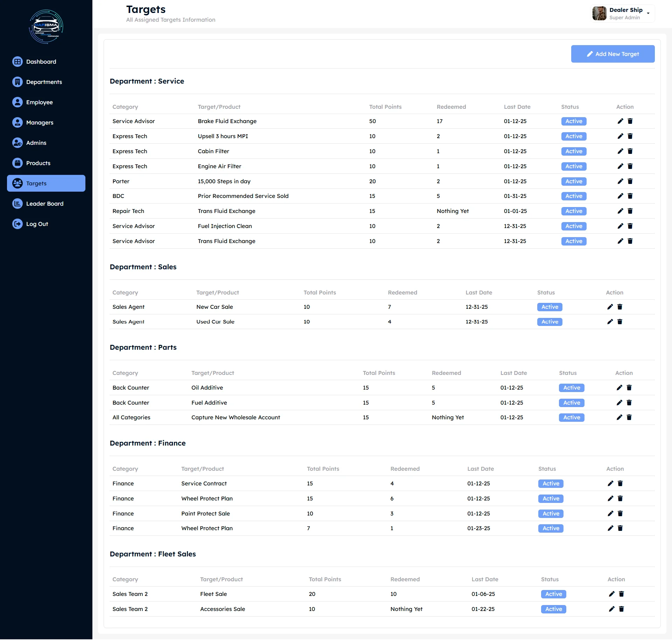Toggle Active status for Fuel Additive
The height and width of the screenshot is (640, 672).
click(x=572, y=403)
